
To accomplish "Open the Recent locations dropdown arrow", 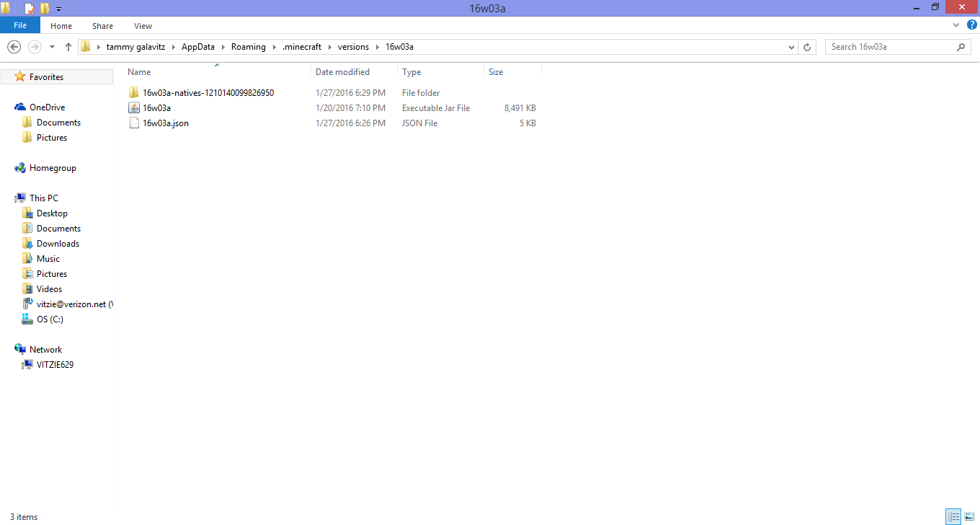I will (52, 47).
